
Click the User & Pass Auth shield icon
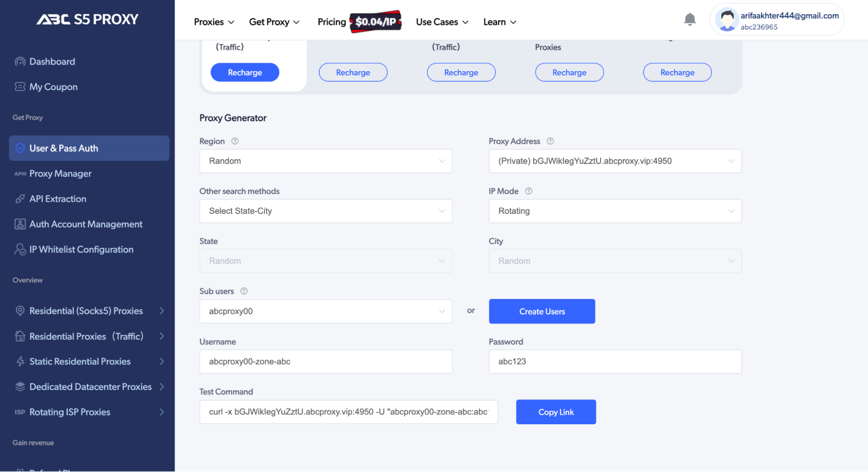[x=20, y=148]
